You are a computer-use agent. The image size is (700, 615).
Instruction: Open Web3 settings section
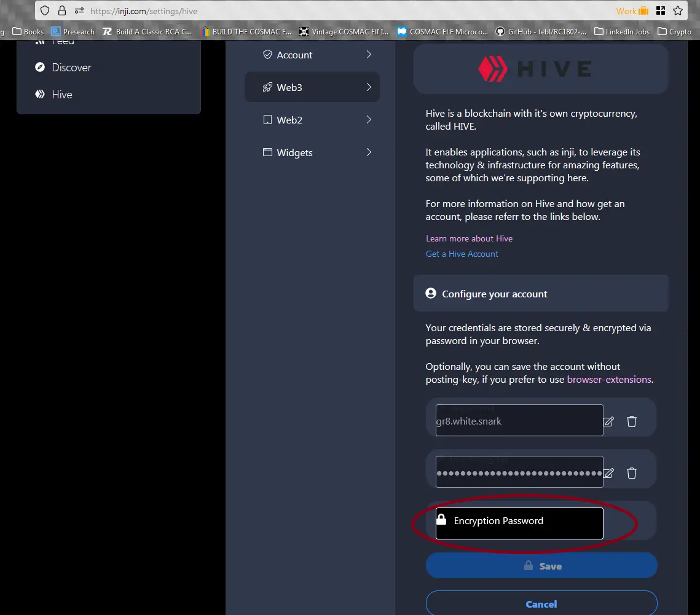(x=312, y=87)
